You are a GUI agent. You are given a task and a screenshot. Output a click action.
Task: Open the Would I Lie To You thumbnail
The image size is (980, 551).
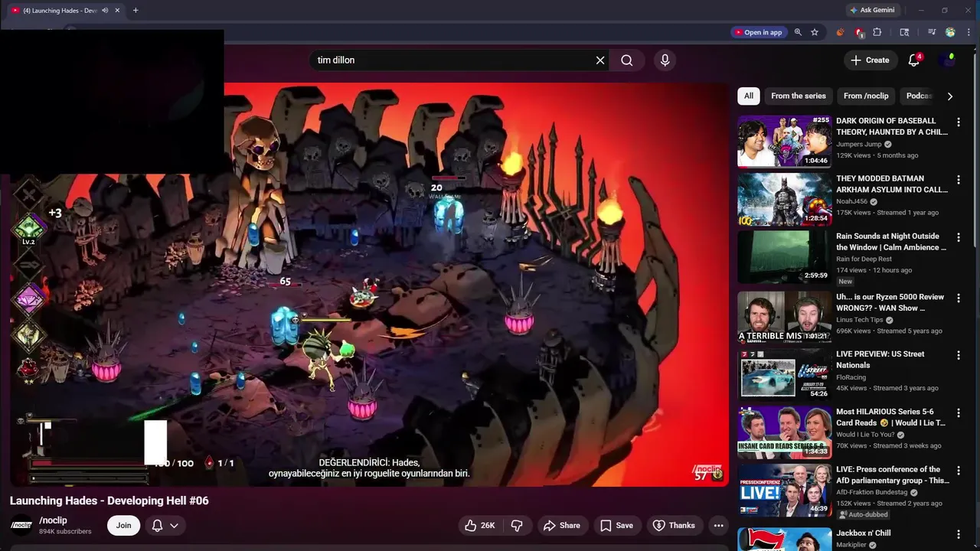[785, 432]
